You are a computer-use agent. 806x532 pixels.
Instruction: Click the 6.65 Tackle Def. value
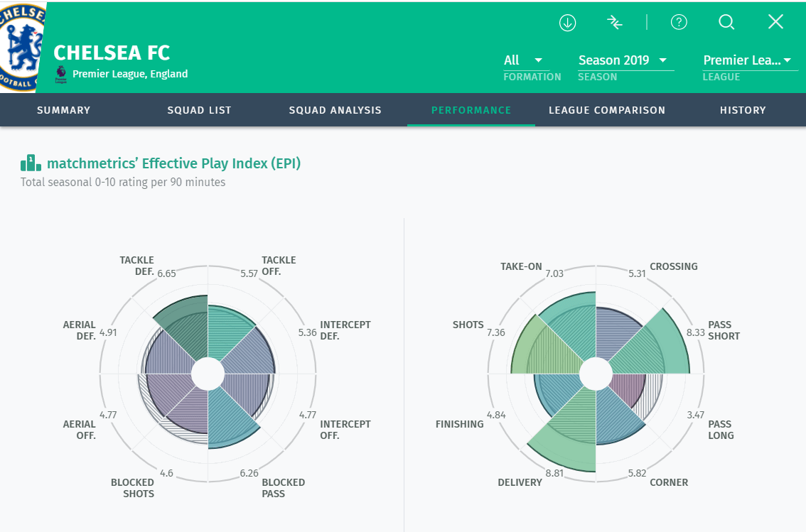click(x=166, y=273)
